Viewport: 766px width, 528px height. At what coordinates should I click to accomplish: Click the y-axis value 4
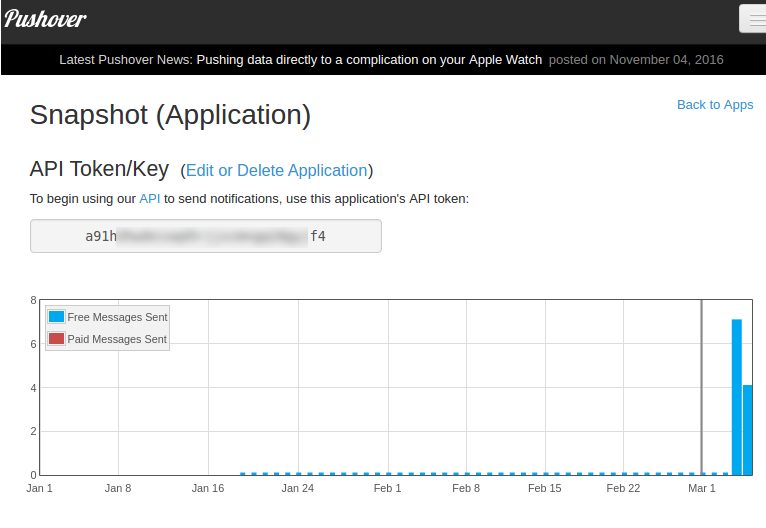click(x=33, y=388)
